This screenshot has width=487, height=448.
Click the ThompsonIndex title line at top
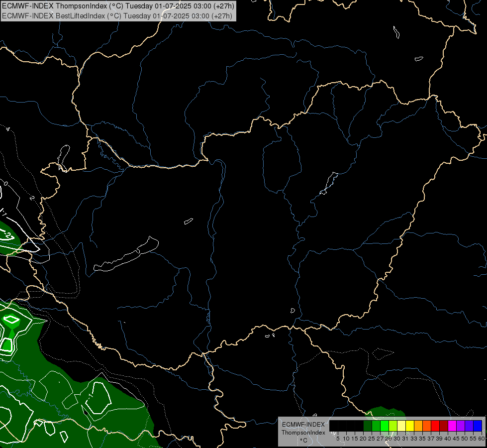tap(118, 5)
